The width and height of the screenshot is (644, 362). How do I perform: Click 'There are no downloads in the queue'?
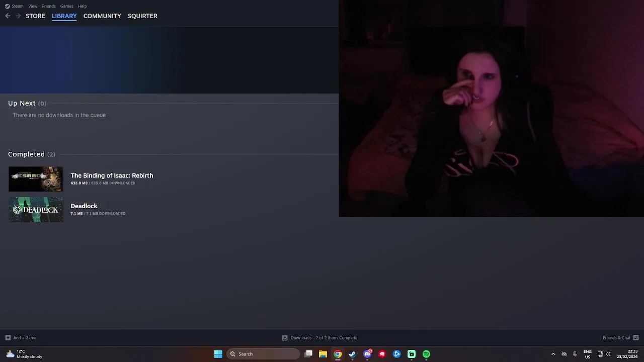(59, 115)
